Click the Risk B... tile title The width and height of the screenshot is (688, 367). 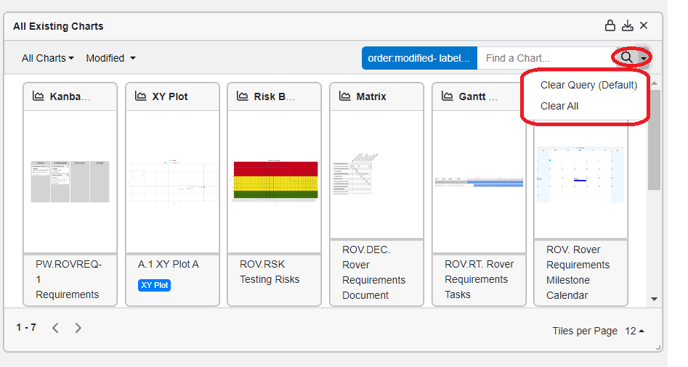pyautogui.click(x=274, y=97)
